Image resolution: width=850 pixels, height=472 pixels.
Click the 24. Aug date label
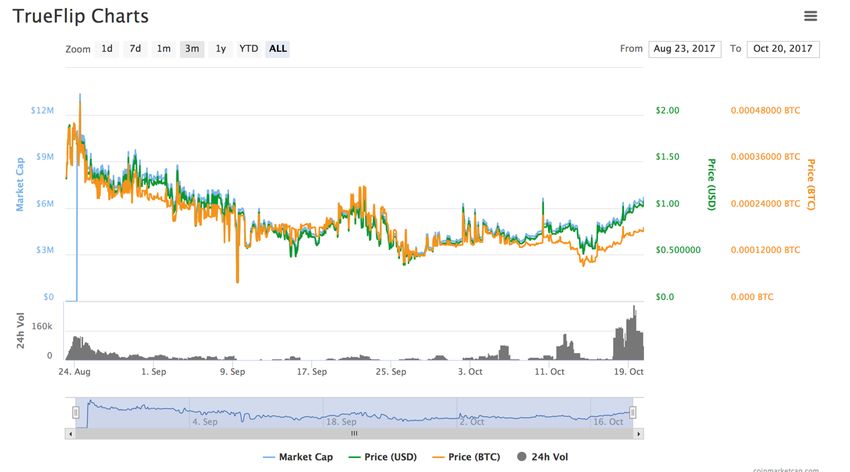[74, 372]
